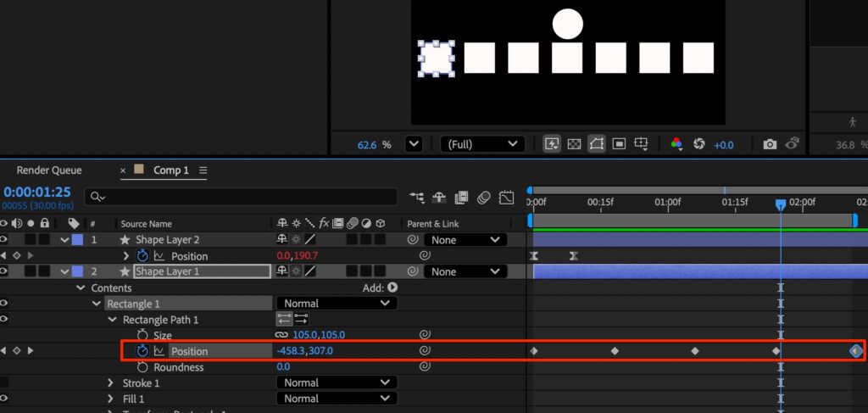Open the graph editor icon in timeline

(x=506, y=198)
